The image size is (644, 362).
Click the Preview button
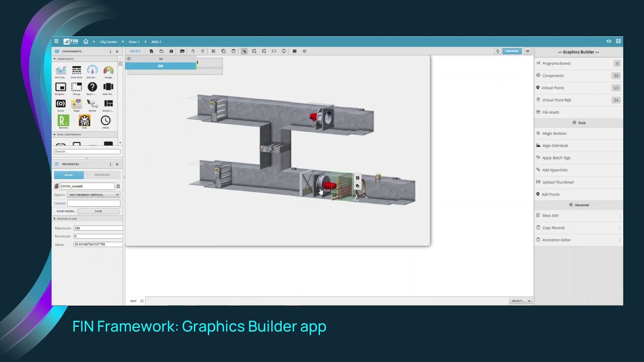tap(512, 51)
